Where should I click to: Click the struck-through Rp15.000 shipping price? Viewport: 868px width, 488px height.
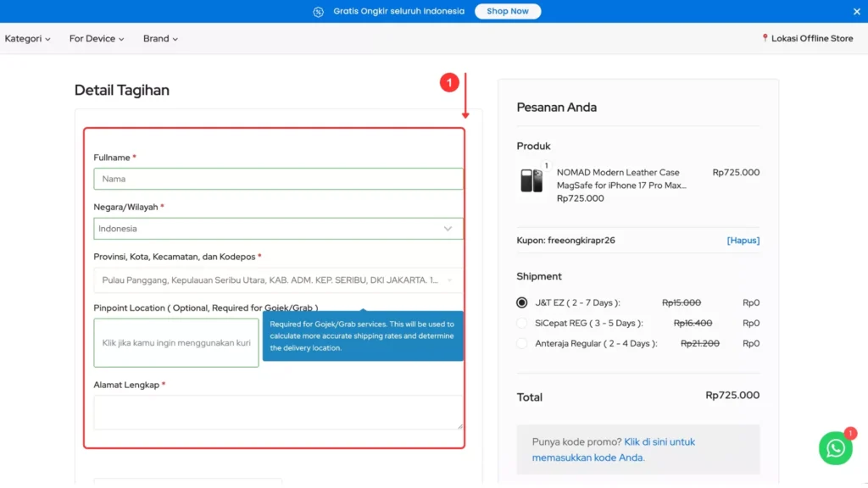pos(682,302)
